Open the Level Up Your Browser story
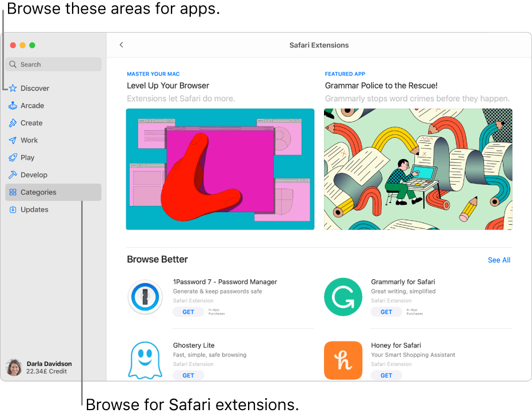This screenshot has height=417, width=532. pos(220,169)
